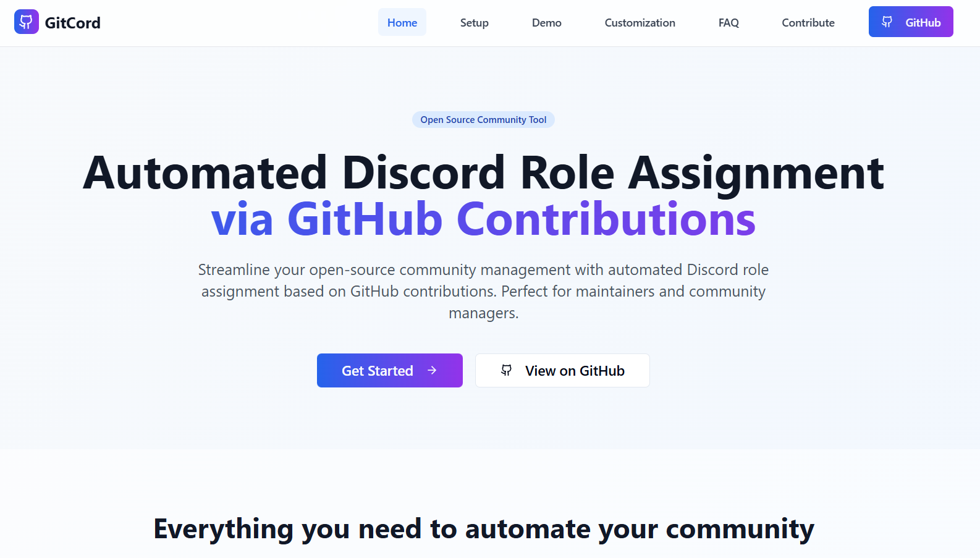Open the FAQ nav link

click(x=728, y=23)
